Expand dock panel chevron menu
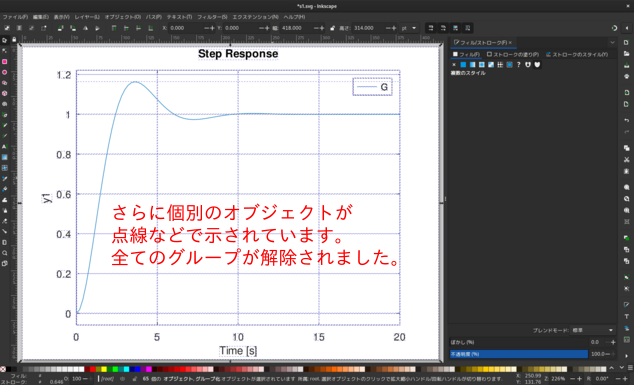This screenshot has width=634, height=385. [612, 42]
